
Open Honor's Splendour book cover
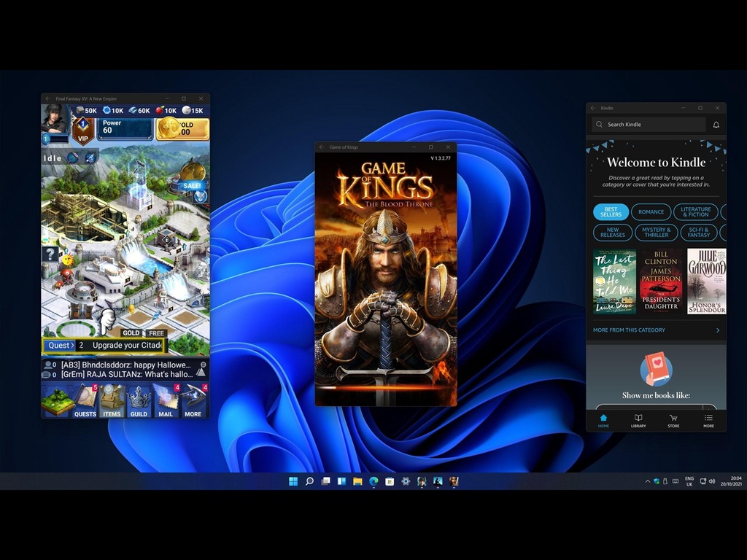[x=706, y=281]
